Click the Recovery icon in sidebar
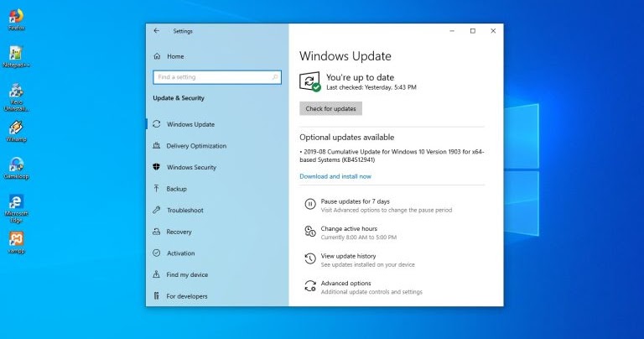Image resolution: width=644 pixels, height=339 pixels. [x=157, y=232]
